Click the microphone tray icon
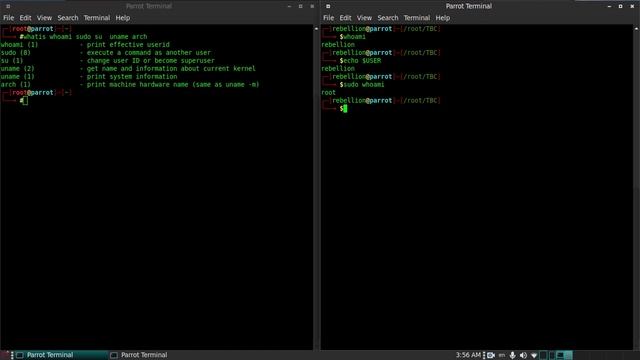The width and height of the screenshot is (640, 360). (513, 355)
